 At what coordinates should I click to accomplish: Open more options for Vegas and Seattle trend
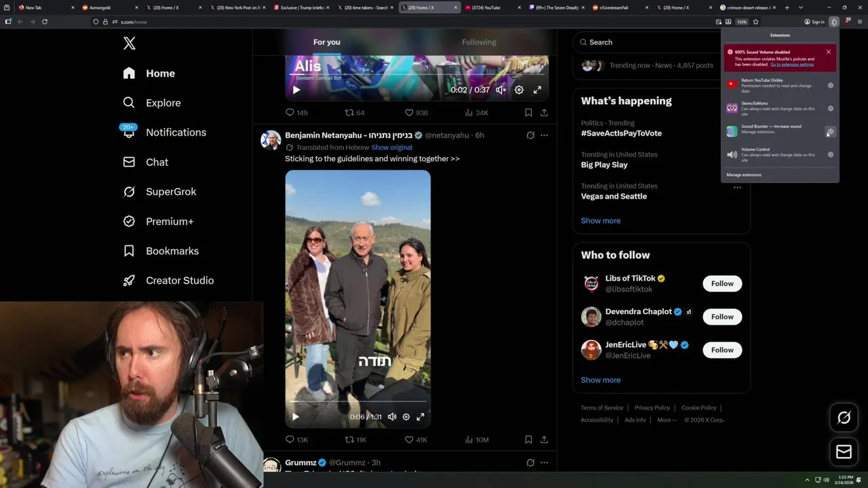pos(737,187)
